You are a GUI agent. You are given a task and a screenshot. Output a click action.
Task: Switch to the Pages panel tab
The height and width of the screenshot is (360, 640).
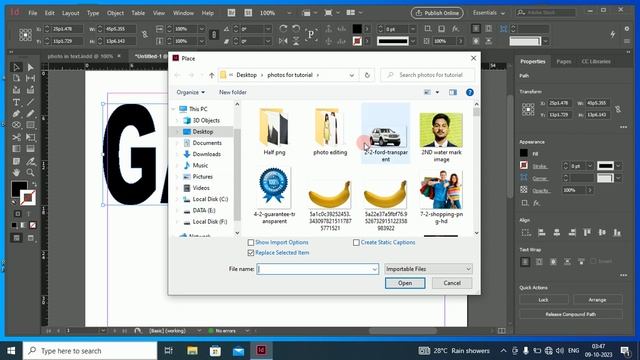pos(564,62)
